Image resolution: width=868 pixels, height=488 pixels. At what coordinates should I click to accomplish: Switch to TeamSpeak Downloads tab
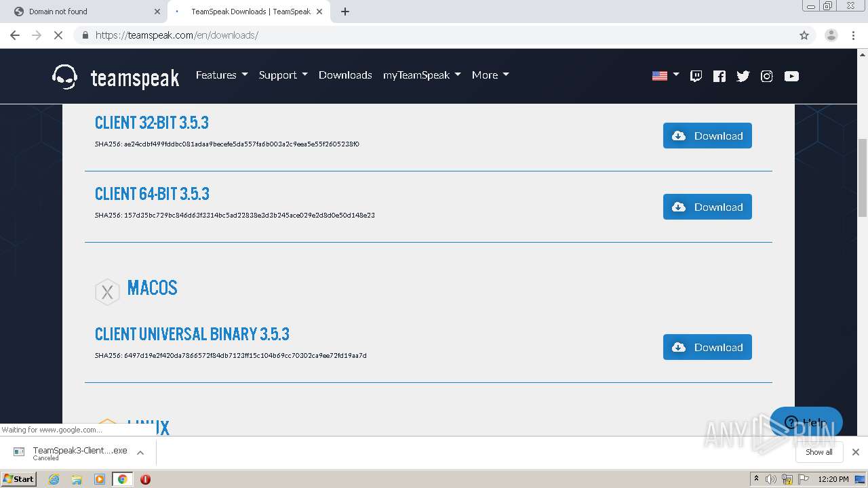click(x=250, y=12)
